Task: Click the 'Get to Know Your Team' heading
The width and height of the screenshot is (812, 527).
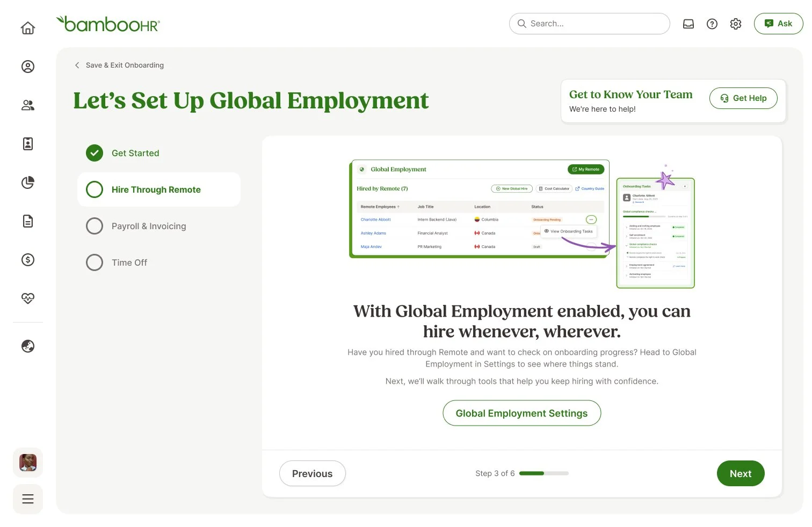Action: point(631,94)
